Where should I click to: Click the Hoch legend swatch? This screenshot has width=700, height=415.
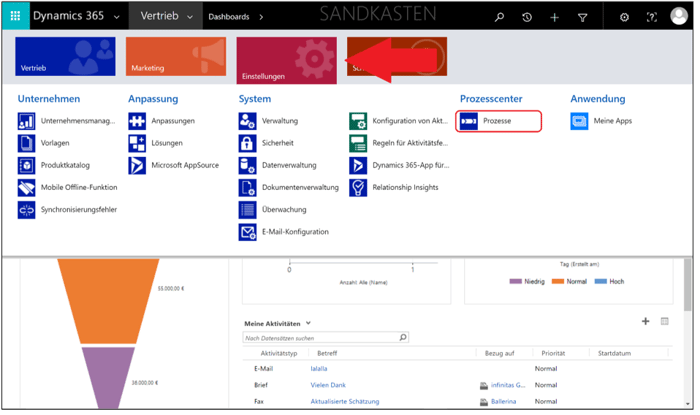[x=601, y=282]
